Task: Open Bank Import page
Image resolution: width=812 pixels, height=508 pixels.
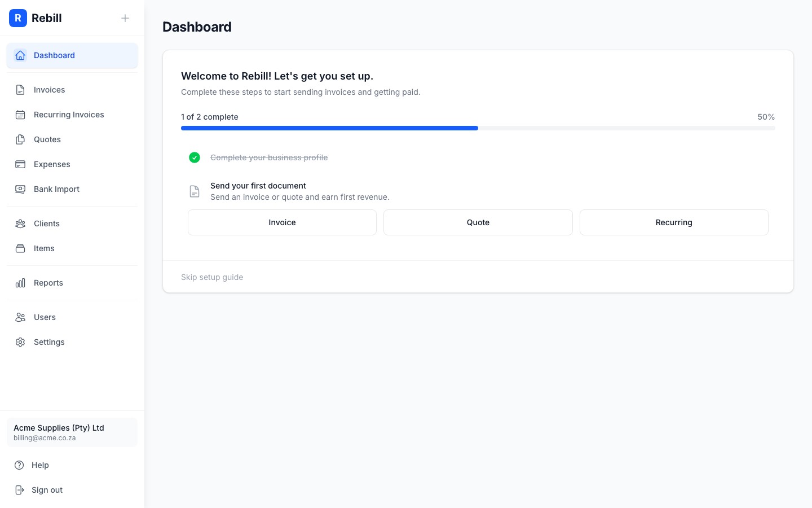Action: pyautogui.click(x=72, y=189)
